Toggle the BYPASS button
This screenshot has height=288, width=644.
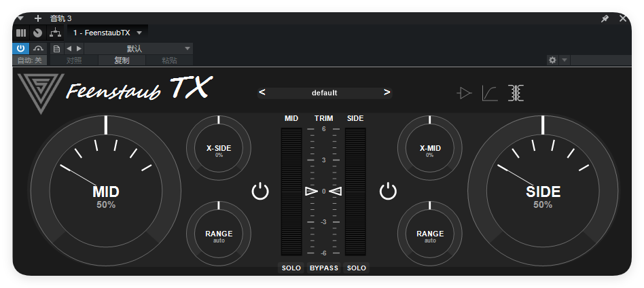pyautogui.click(x=323, y=268)
